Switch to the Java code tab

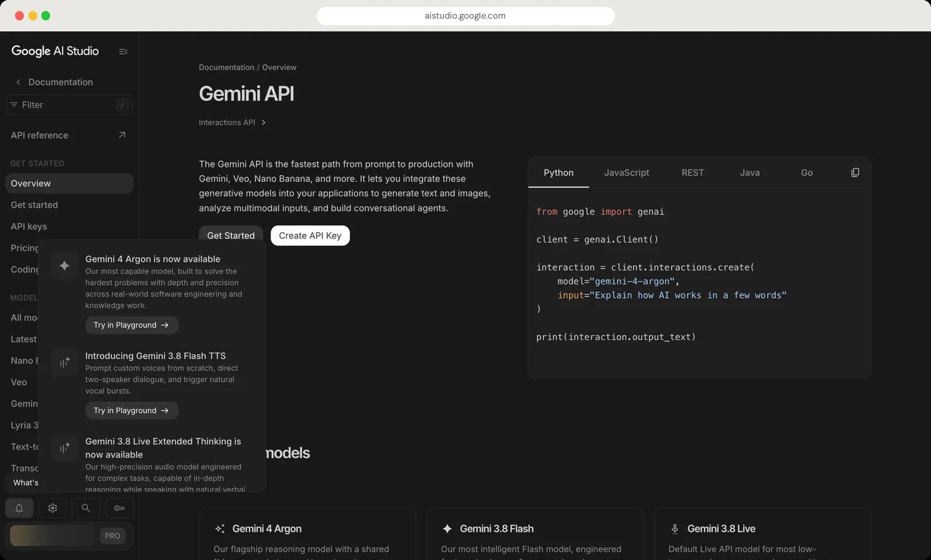click(x=749, y=173)
